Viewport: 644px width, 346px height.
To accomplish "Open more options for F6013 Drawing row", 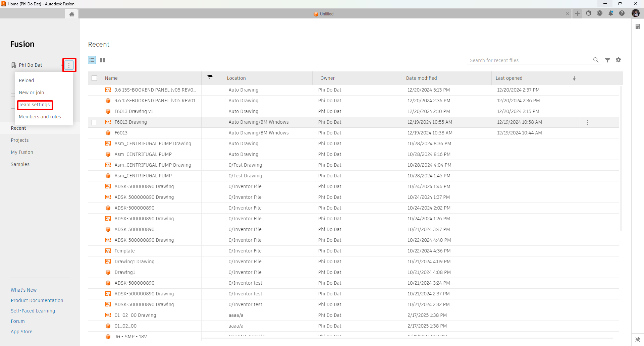I will click(x=588, y=122).
